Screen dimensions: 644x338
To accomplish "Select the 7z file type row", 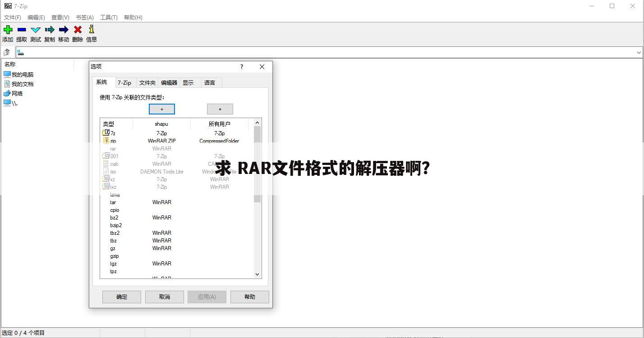I will click(177, 133).
